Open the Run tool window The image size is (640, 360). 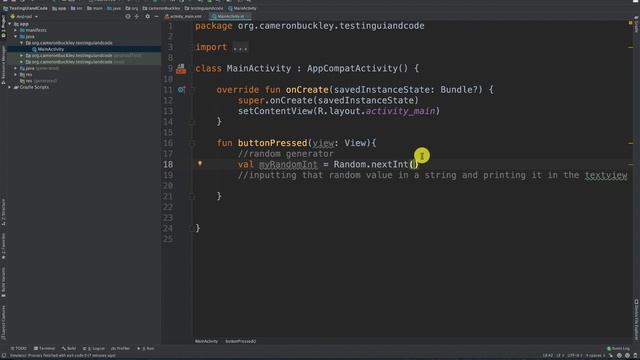146,349
